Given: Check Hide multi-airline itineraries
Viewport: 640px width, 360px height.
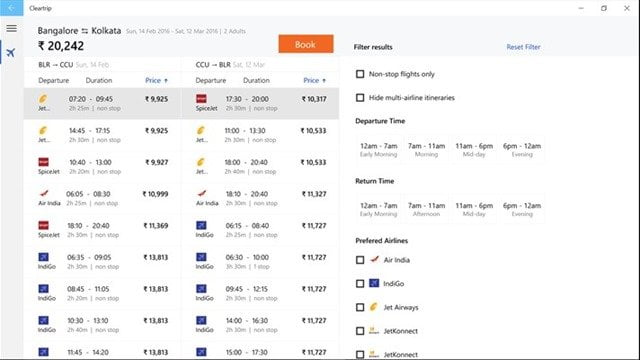Looking at the screenshot, I should point(360,98).
